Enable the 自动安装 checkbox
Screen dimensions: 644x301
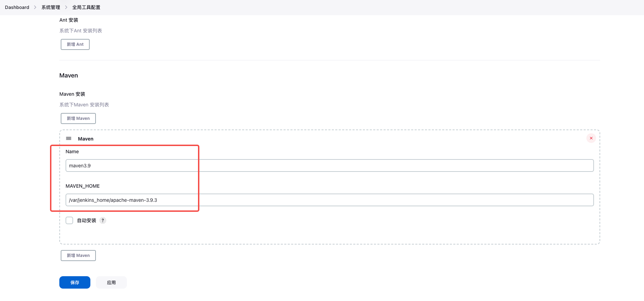click(x=69, y=220)
